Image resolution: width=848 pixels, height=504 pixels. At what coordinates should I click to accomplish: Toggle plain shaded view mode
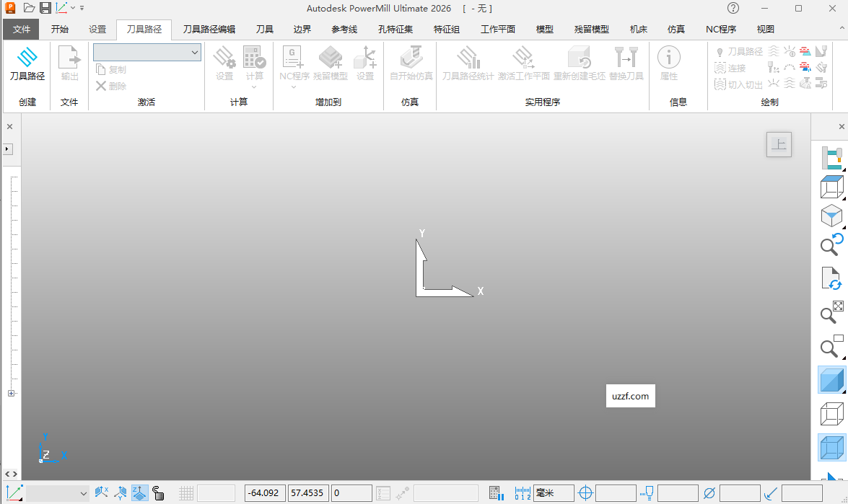831,380
